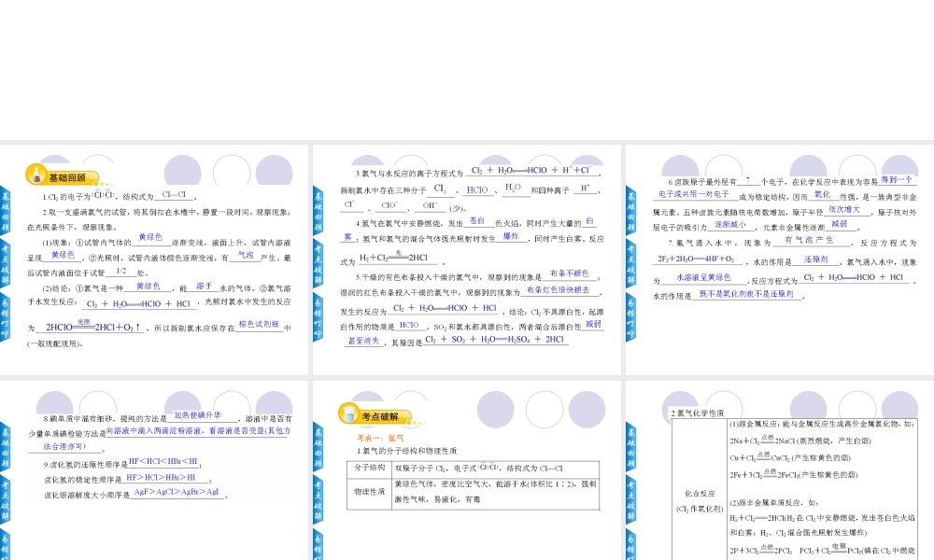The width and height of the screenshot is (934, 560).
Task: Open 考点破解 side tab on second slide
Action: [x=318, y=264]
